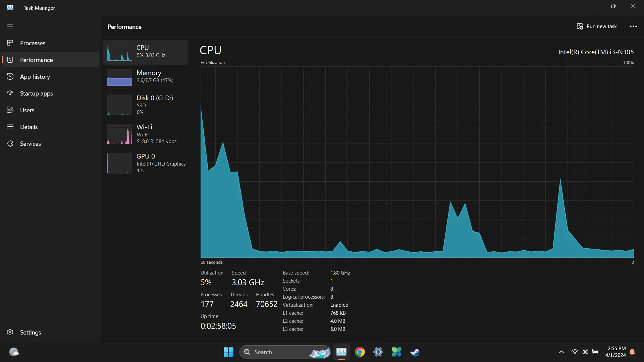The height and width of the screenshot is (362, 644).
Task: Click the Run new task button text
Action: point(601,26)
